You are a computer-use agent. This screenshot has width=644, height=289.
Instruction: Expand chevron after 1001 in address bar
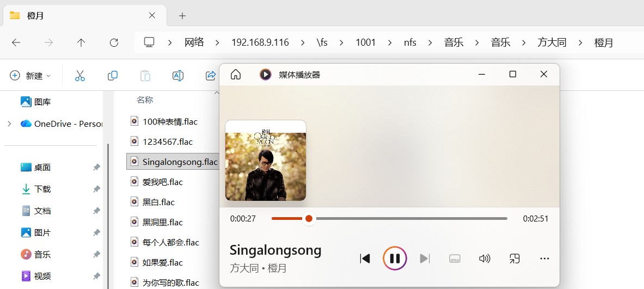pos(390,42)
